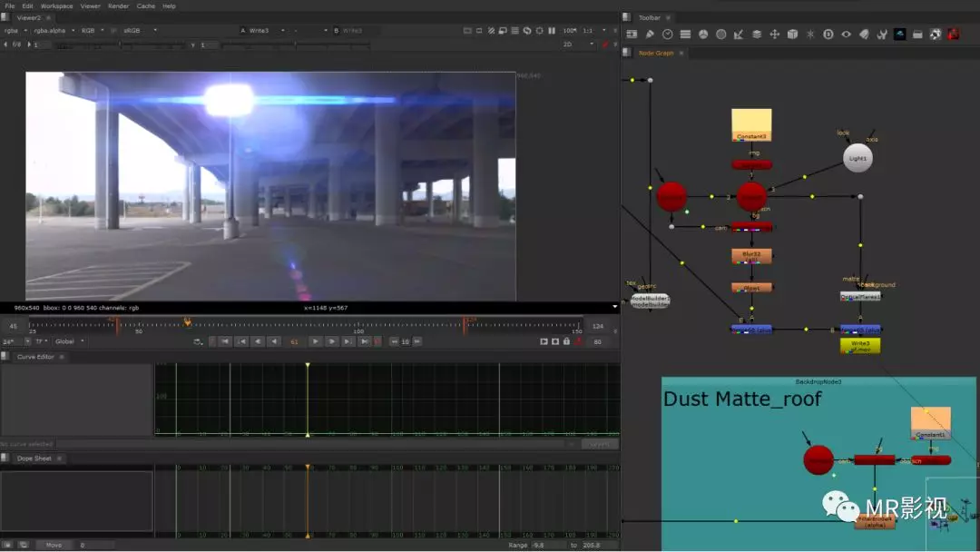
Task: Click the Deep nodes D icon
Action: tap(828, 34)
